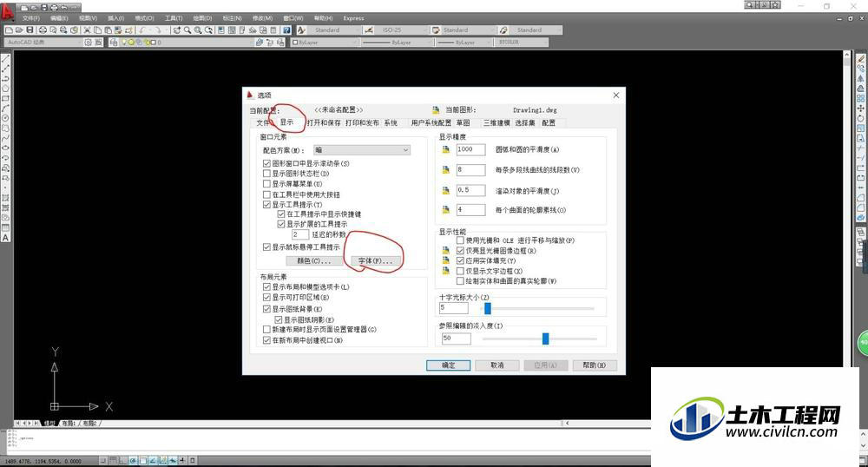
Task: Click the 帮助(H) button in dialog
Action: 594,365
